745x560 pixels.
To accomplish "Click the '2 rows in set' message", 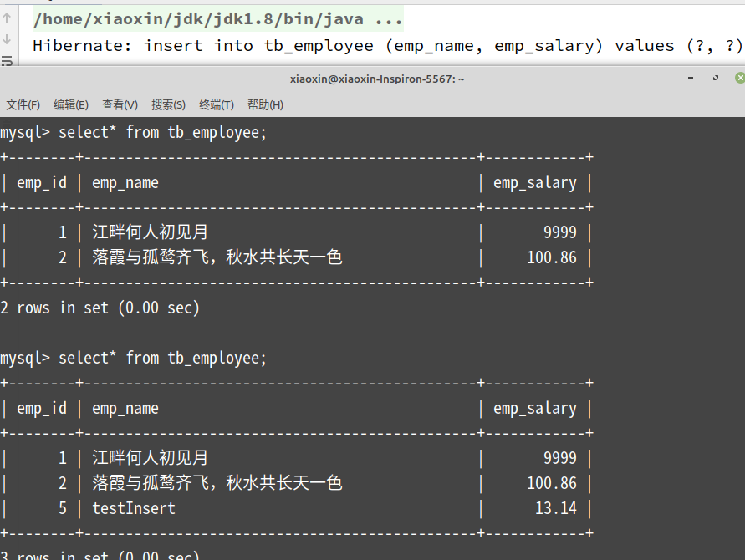I will (100, 308).
